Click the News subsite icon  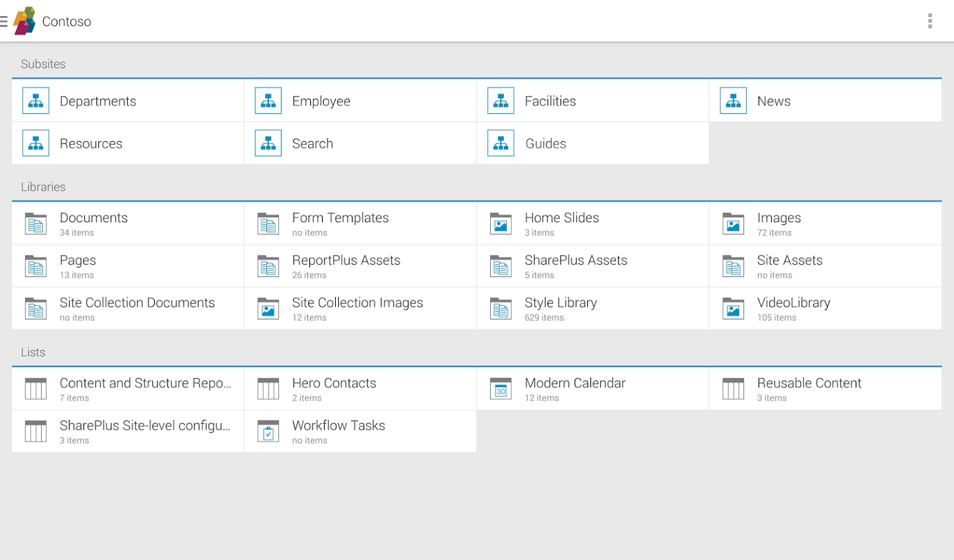point(734,101)
